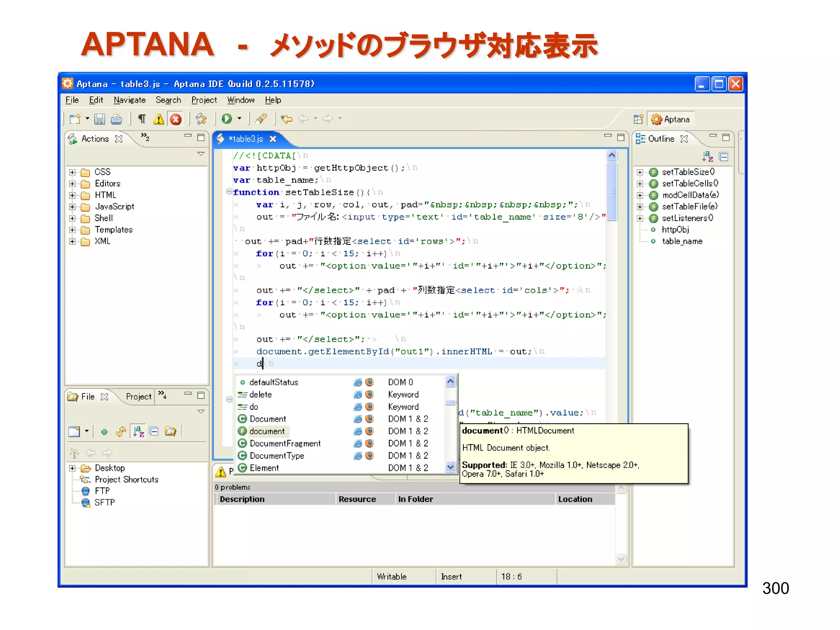Viewport: 840px width, 630px height.
Task: Collapse the setTableSize function fold marker
Action: (x=229, y=192)
